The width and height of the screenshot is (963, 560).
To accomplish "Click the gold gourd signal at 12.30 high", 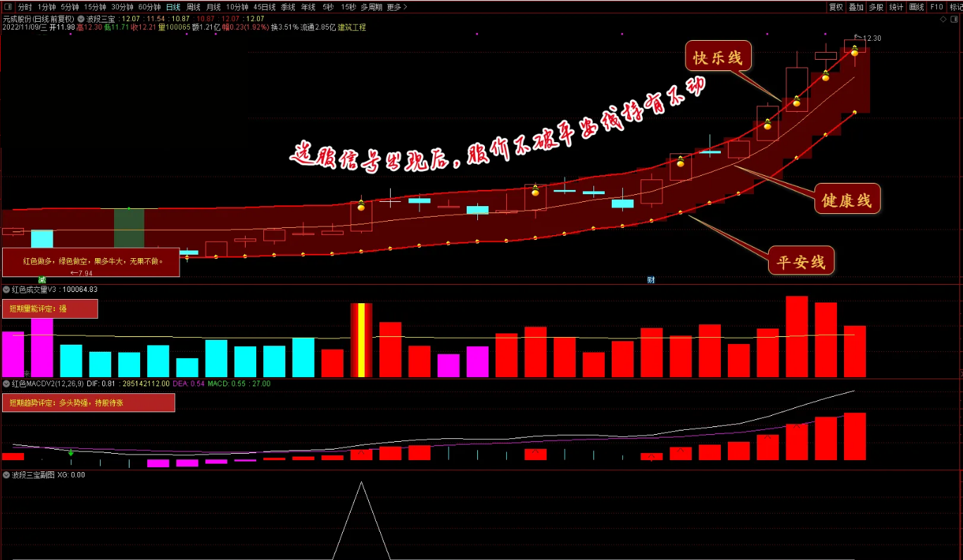I will [855, 50].
